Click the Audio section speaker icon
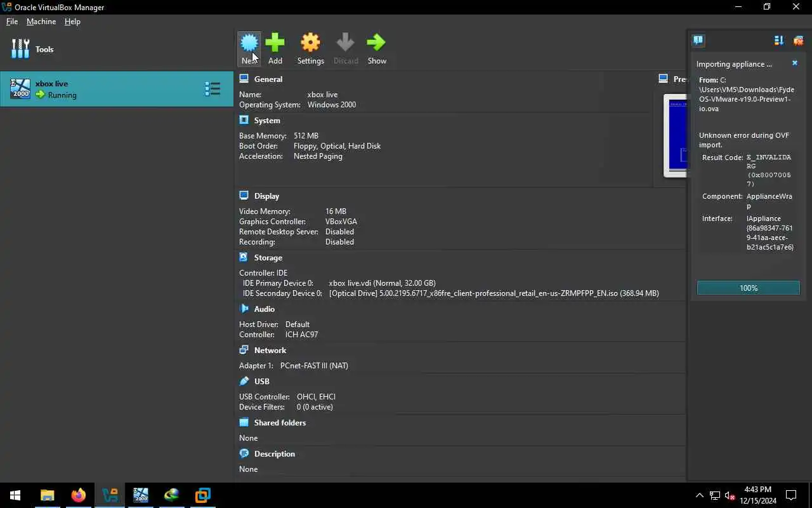Viewport: 812px width, 508px height. point(244,309)
